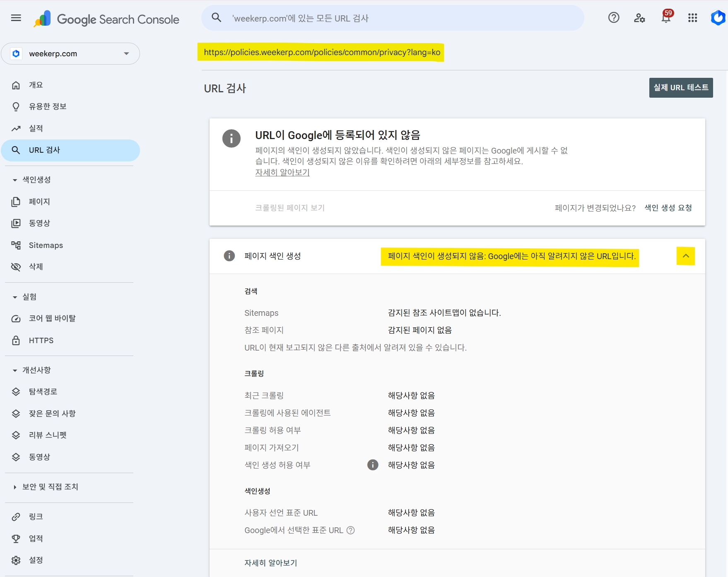
Task: Click the info icon in the not-registered card
Action: coord(231,138)
